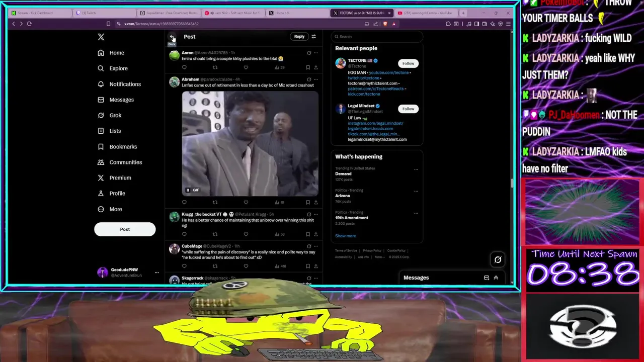Open Grok action on Abraham's post
The width and height of the screenshot is (644, 362).
pos(309,79)
